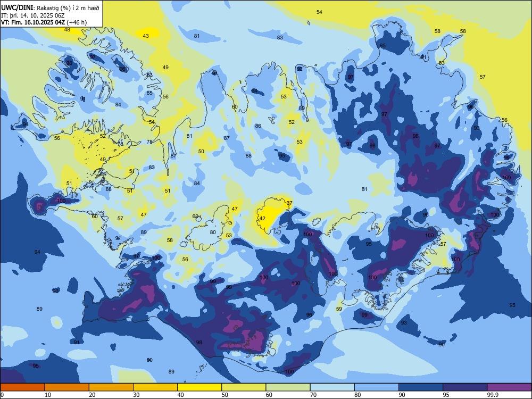Click the purple legend swatch above 99.9
Screen dimensions: 532x399
pyautogui.click(x=509, y=387)
